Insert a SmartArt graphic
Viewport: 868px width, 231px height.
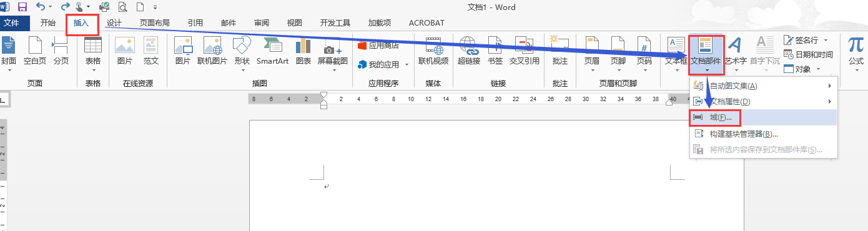[x=272, y=51]
